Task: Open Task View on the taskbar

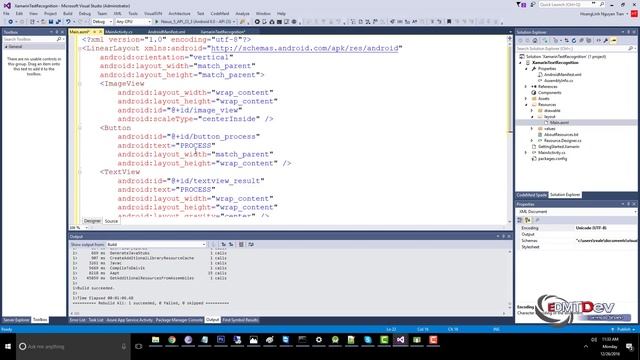Action: pos(139,347)
